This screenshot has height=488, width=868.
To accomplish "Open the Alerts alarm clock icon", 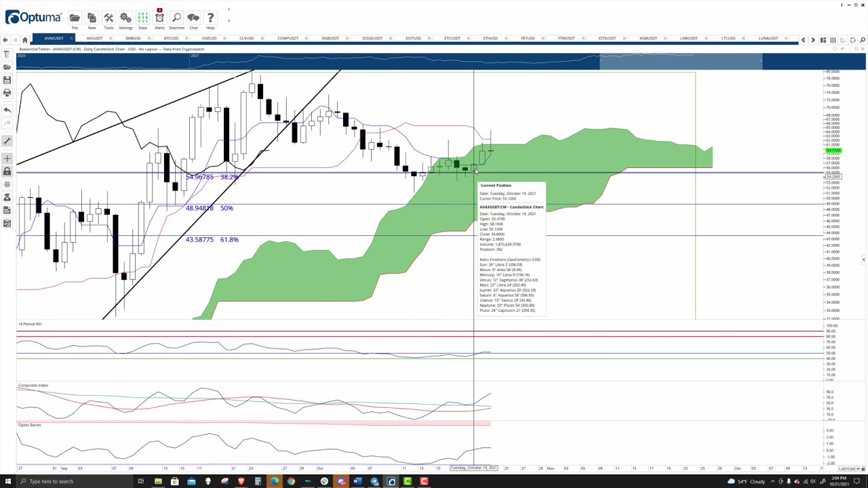I will (159, 20).
